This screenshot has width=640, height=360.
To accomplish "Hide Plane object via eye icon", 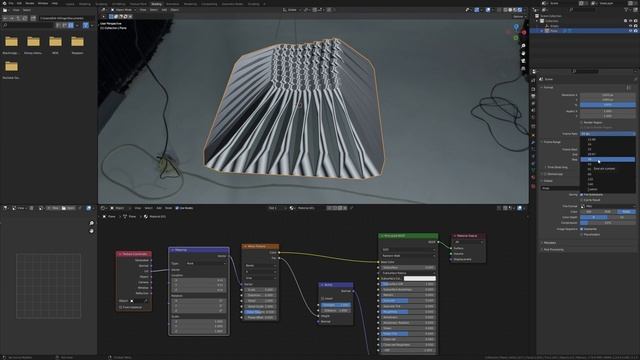I will (631, 31).
